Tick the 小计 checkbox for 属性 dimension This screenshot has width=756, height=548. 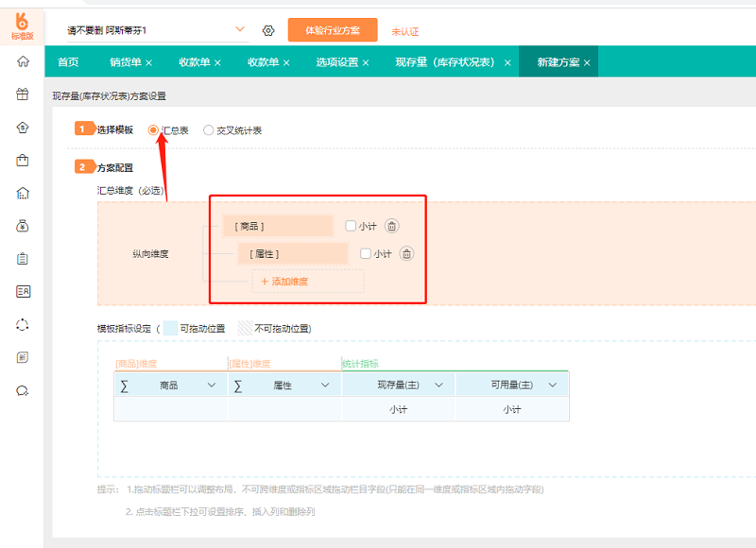click(366, 253)
